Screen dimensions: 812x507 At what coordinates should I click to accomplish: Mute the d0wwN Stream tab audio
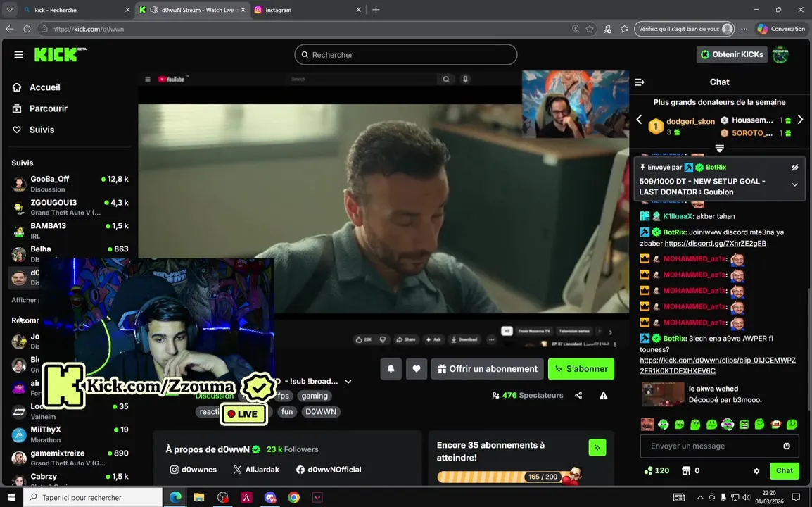click(x=154, y=10)
